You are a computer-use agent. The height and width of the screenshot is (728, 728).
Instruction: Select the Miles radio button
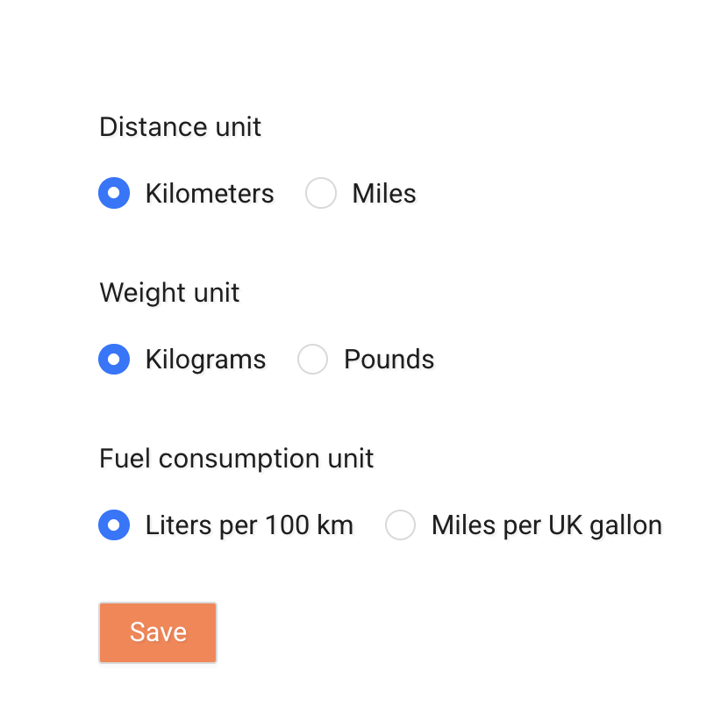coord(321,193)
